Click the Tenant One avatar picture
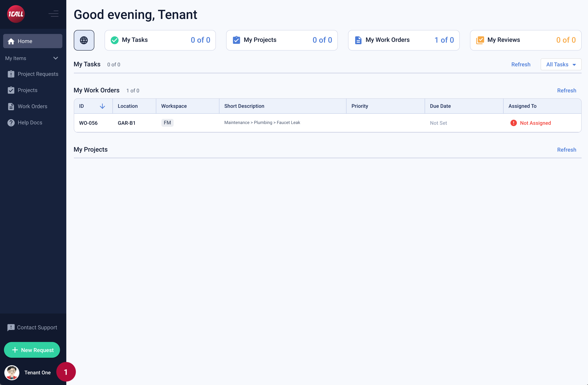Image resolution: width=588 pixels, height=385 pixels. [x=12, y=372]
